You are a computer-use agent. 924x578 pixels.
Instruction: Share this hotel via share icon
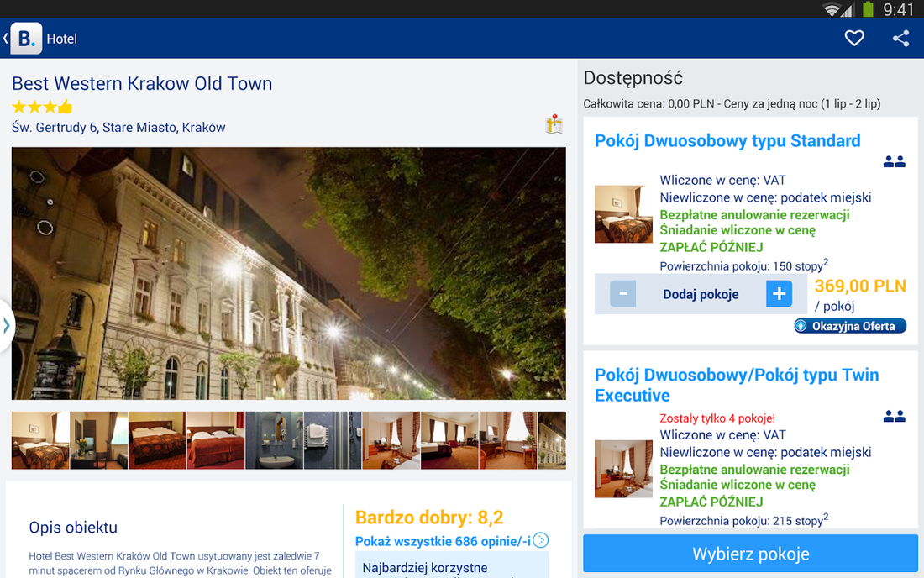click(900, 39)
